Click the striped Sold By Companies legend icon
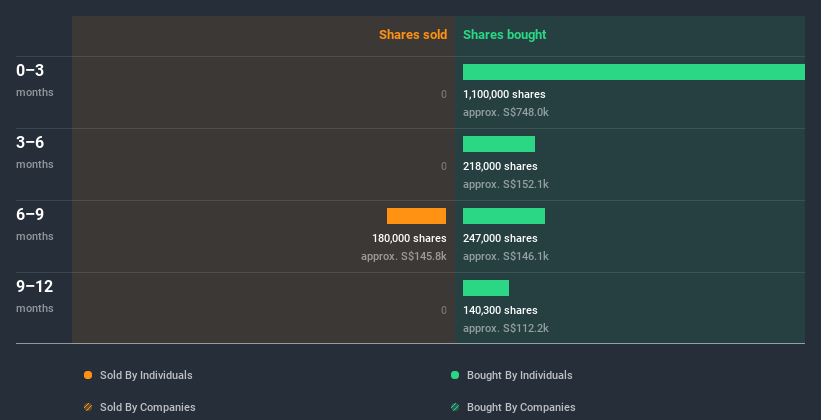The height and width of the screenshot is (420, 821). click(x=88, y=407)
